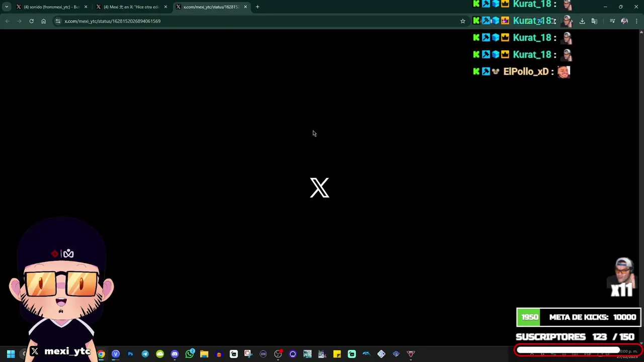Open the Chrome tab search dropdown
Image resolution: width=644 pixels, height=362 pixels.
click(x=7, y=7)
